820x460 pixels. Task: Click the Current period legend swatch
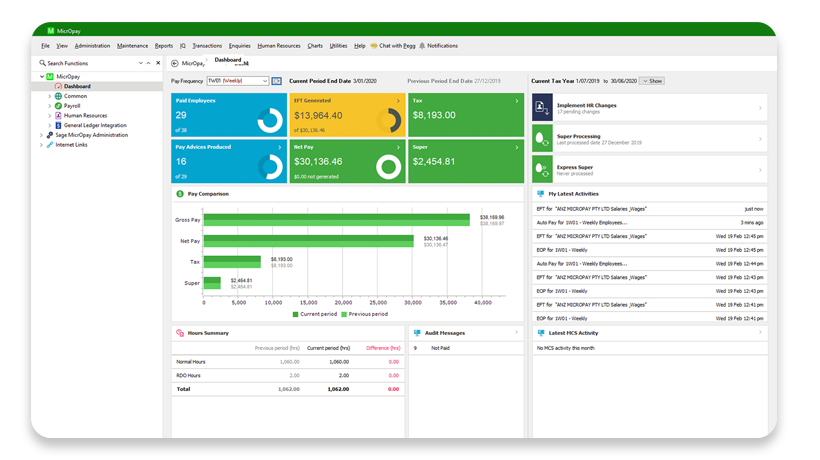click(295, 315)
